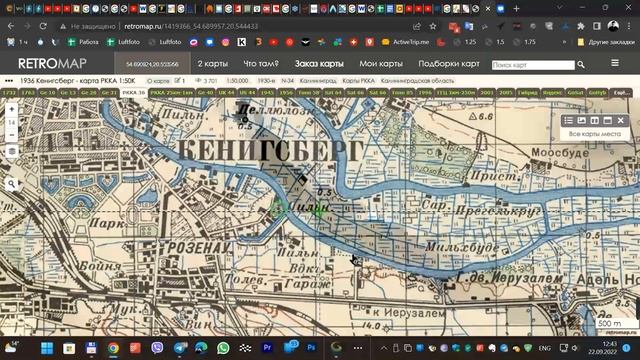Image resolution: width=640 pixels, height=360 pixels.
Task: Select full-window icon in map panel
Action: point(608,120)
